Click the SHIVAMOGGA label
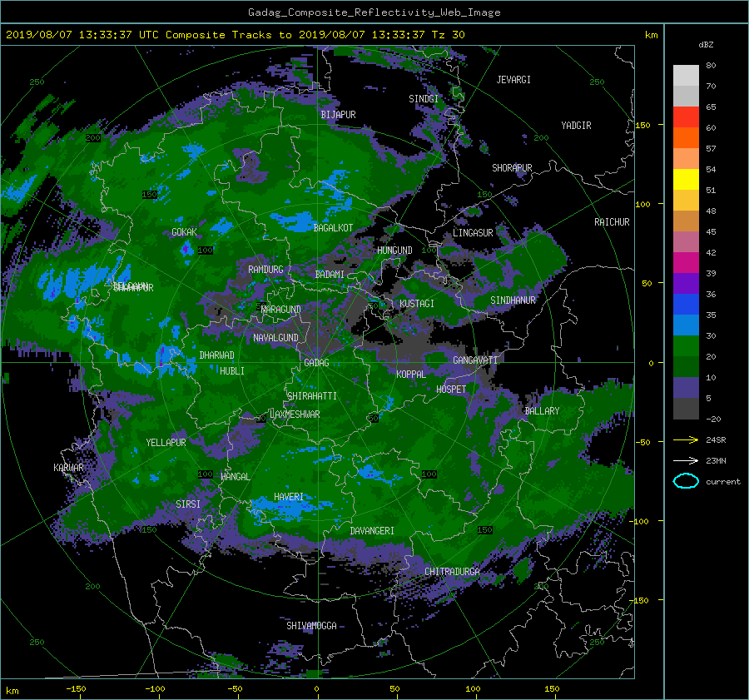749x700 pixels. pos(311,626)
